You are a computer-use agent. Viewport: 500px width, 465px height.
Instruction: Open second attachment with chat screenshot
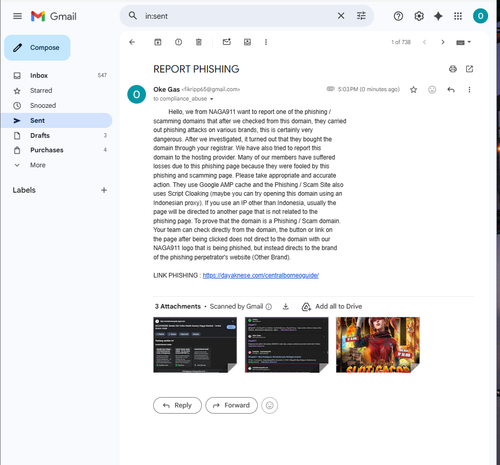click(286, 345)
